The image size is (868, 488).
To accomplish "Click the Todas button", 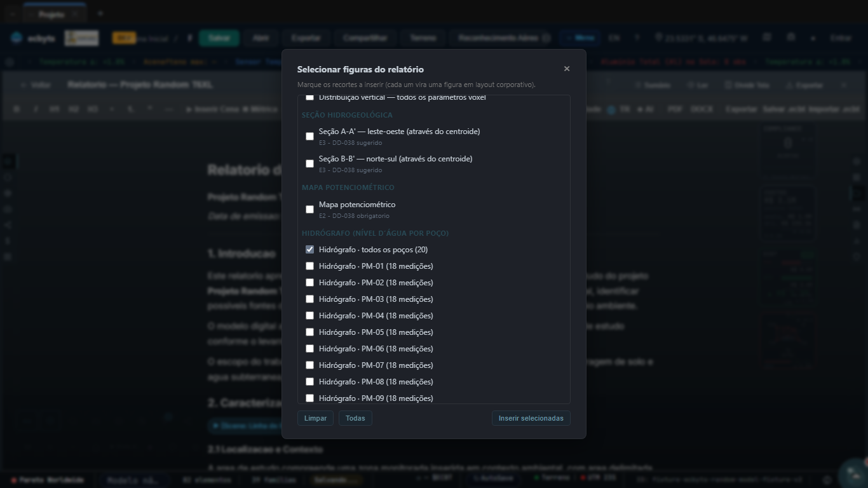I will (x=355, y=418).
